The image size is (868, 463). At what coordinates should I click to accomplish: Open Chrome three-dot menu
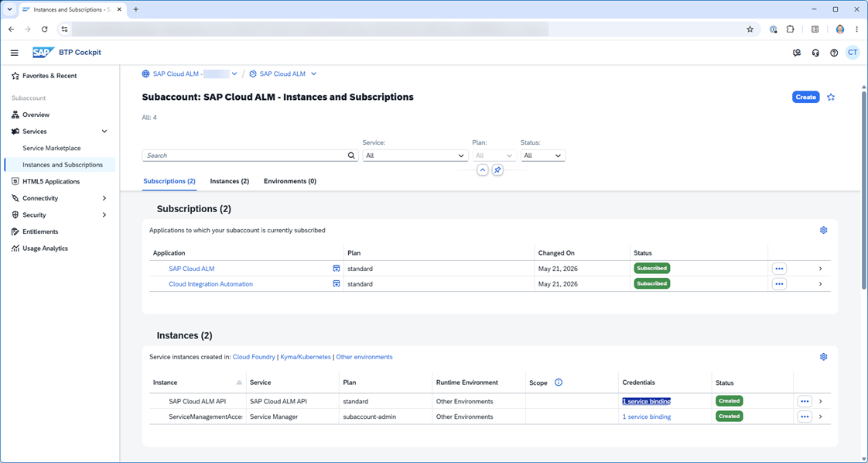point(856,29)
